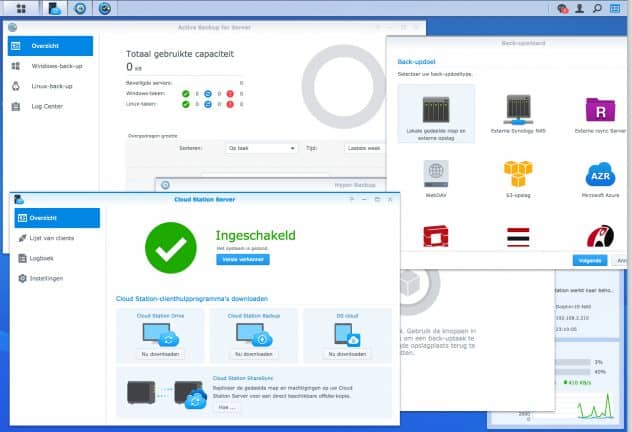
Task: Open the Cloud Station ShareSync link
Action: pyautogui.click(x=243, y=378)
